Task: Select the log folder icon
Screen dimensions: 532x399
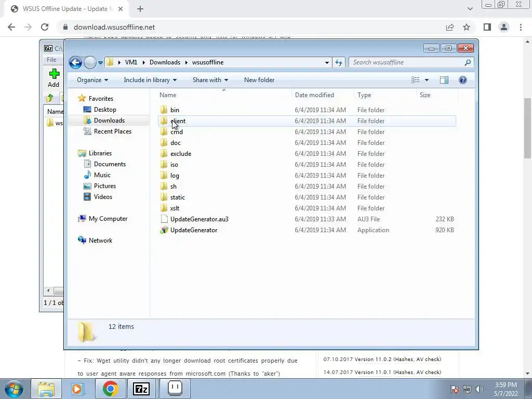Action: point(164,176)
